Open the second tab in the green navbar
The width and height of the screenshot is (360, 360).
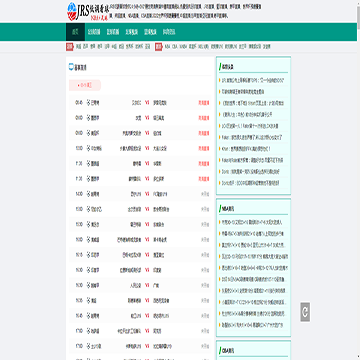coord(94,32)
